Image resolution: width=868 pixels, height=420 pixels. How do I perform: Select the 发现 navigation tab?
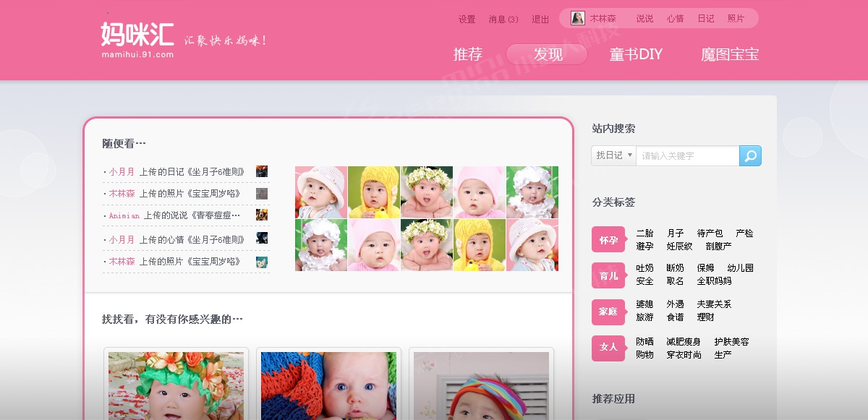point(548,54)
